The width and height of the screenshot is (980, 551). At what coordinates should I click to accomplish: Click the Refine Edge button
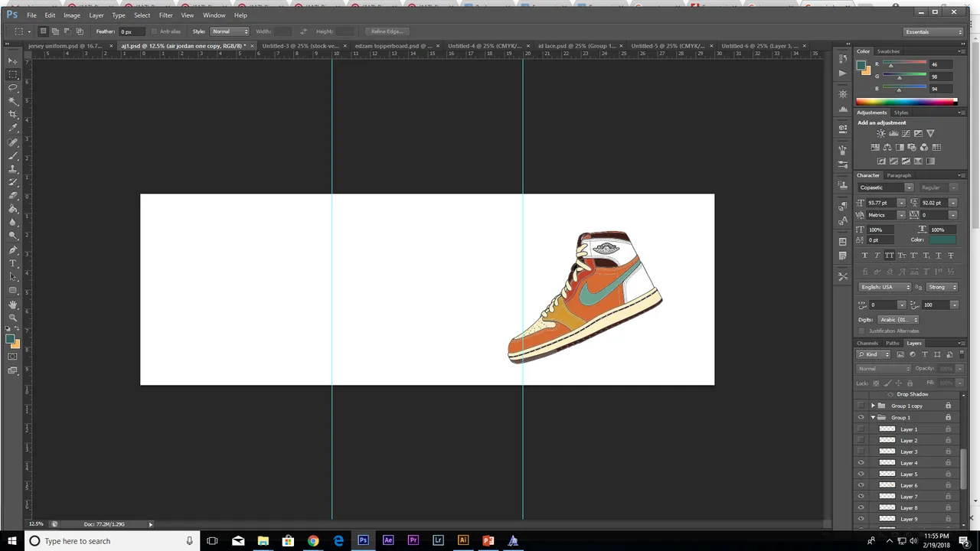[x=387, y=31]
